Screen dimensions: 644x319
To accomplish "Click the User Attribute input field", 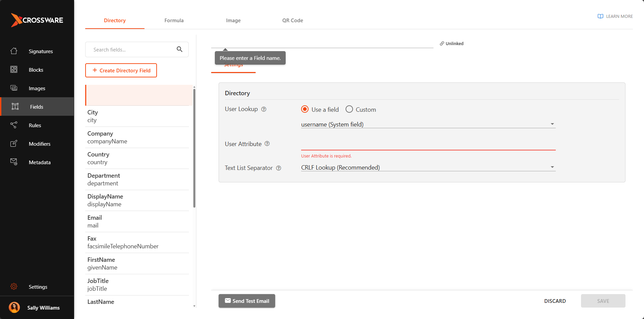I will pyautogui.click(x=428, y=145).
